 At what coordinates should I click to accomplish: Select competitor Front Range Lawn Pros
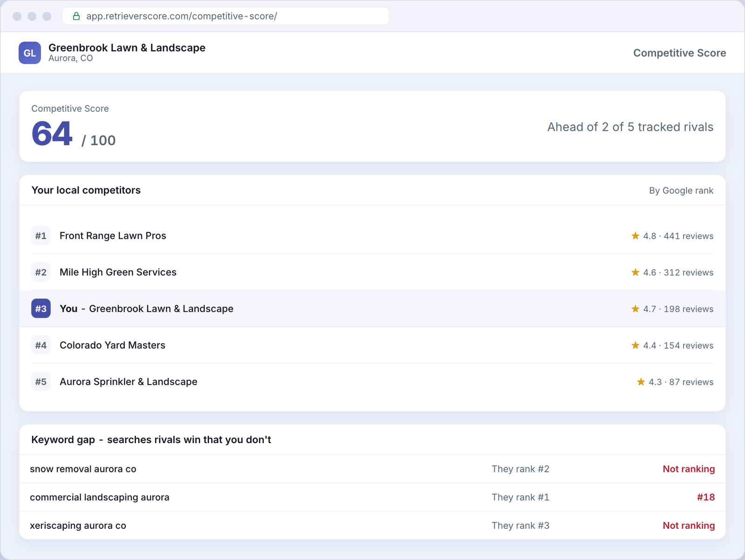click(x=372, y=236)
